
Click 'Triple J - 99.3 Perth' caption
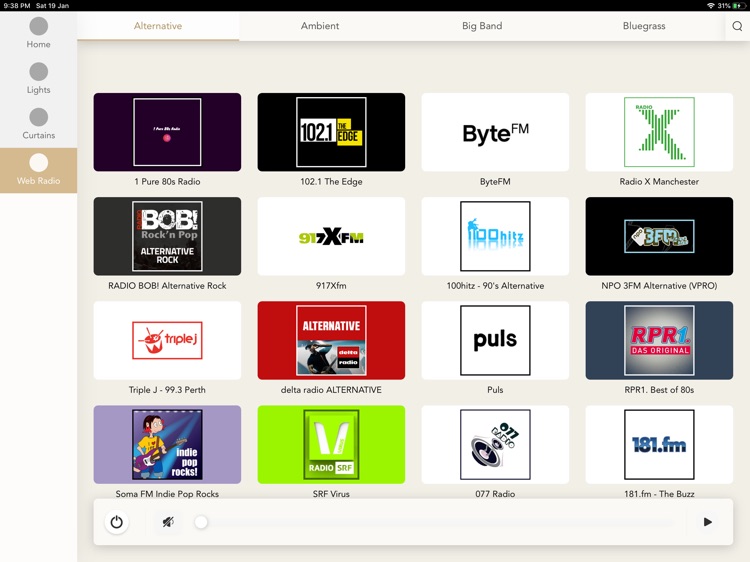coord(167,390)
